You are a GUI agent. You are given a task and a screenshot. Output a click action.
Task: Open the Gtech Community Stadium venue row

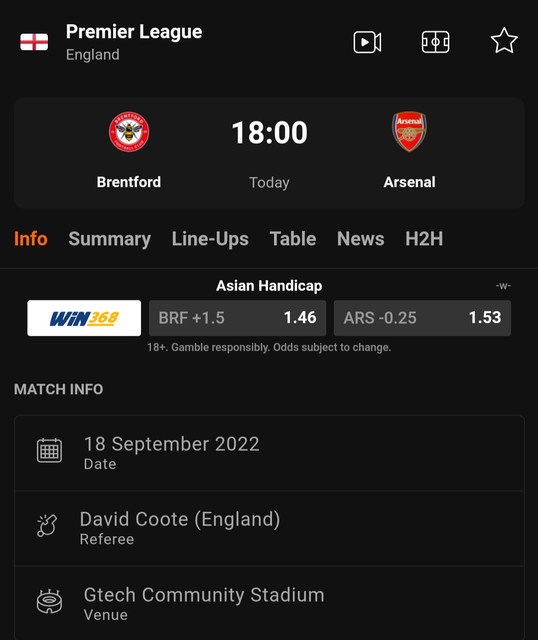tap(269, 603)
